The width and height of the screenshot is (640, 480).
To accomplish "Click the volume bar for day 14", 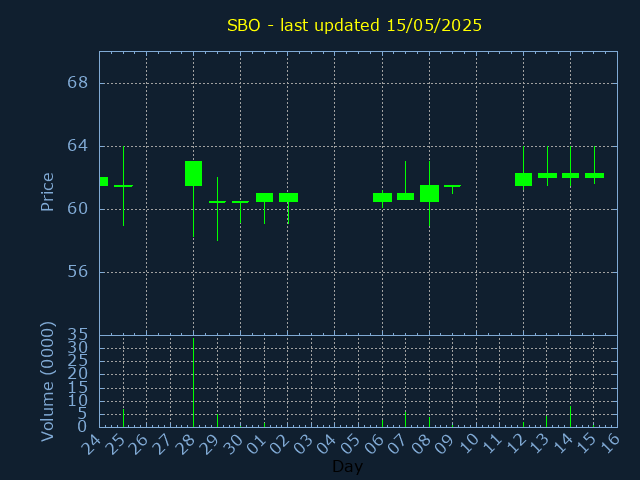I will point(571,416).
